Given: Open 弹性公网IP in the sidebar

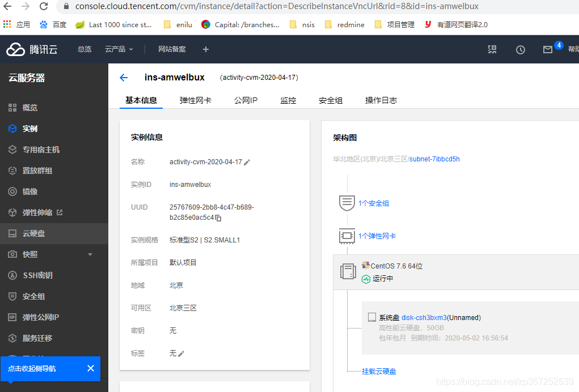Looking at the screenshot, I should 54,318.
